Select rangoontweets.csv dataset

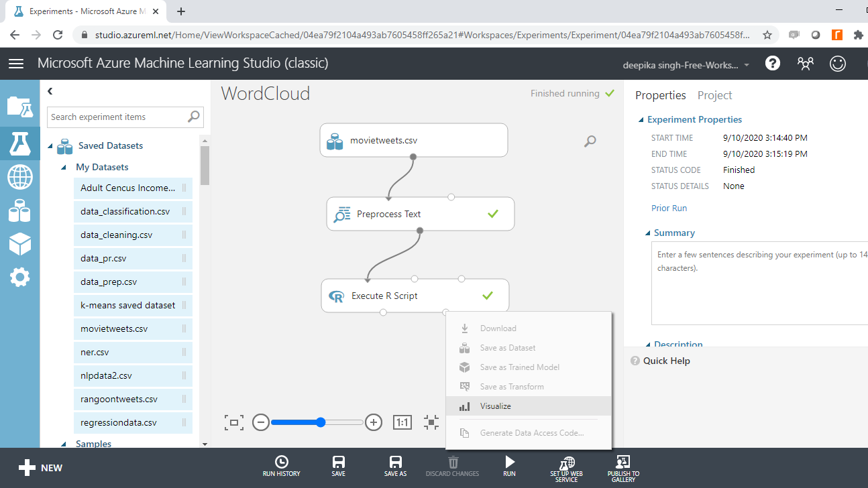point(133,400)
